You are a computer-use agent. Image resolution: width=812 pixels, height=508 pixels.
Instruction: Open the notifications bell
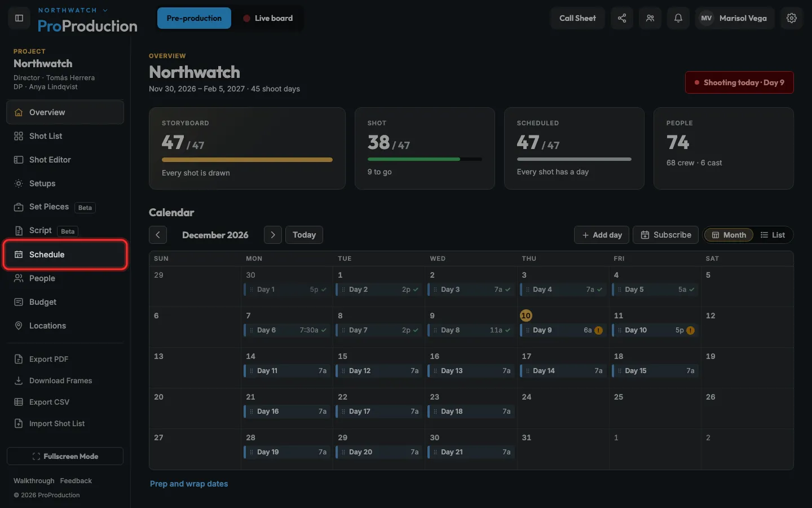click(678, 18)
